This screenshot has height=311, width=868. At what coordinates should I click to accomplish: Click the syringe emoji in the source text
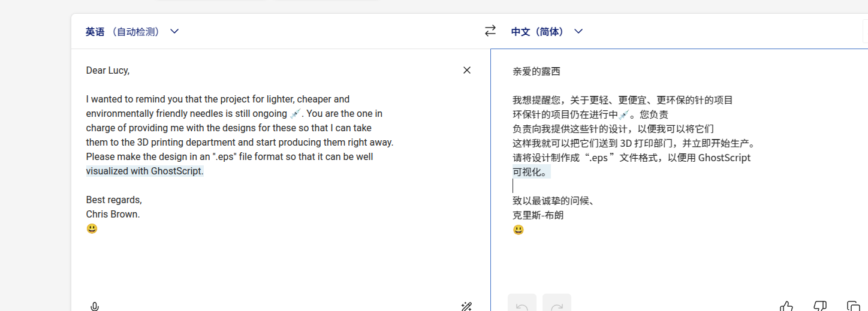(296, 113)
